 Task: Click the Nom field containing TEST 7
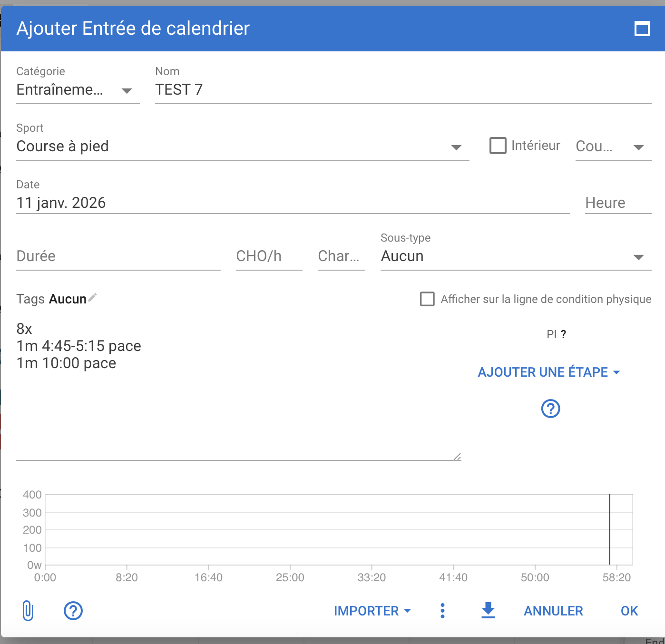coord(402,90)
